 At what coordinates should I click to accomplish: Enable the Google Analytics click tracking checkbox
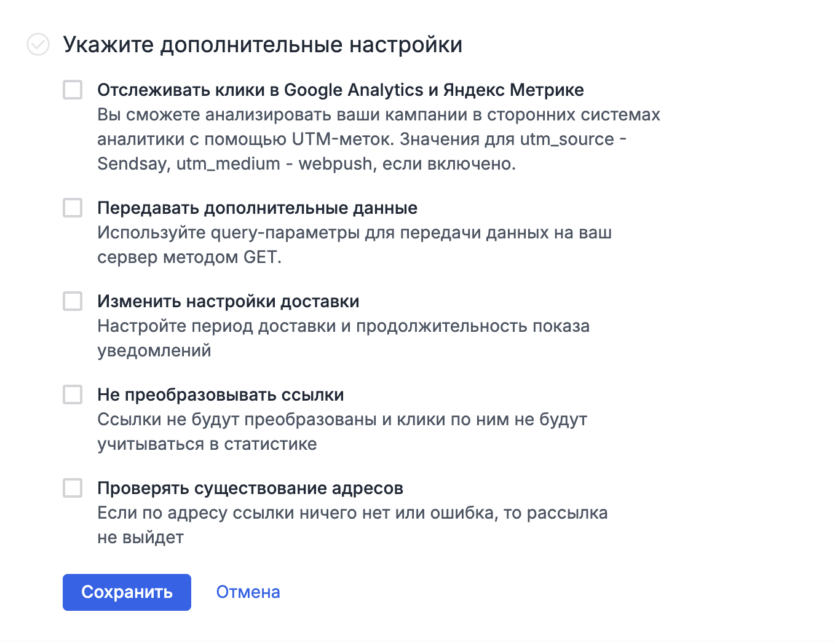[x=73, y=90]
